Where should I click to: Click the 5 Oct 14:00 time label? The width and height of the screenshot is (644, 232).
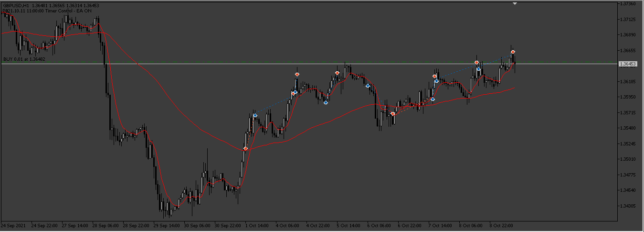(x=349, y=225)
